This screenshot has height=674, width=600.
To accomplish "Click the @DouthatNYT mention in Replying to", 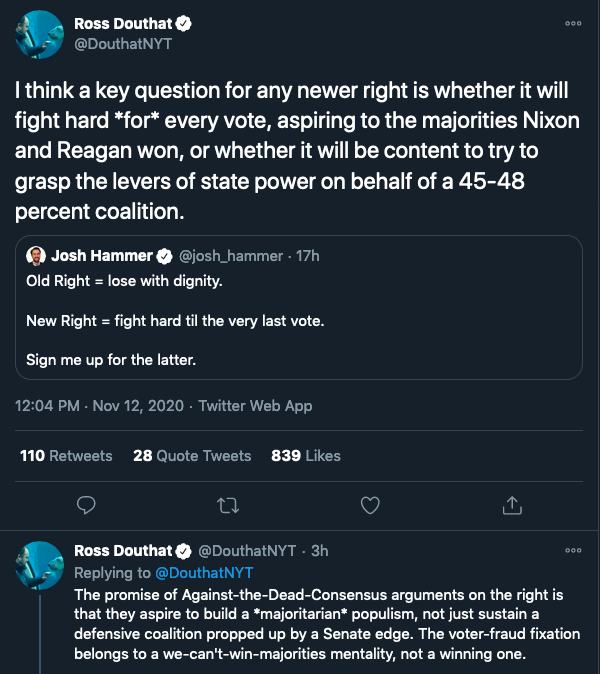I will [191, 573].
